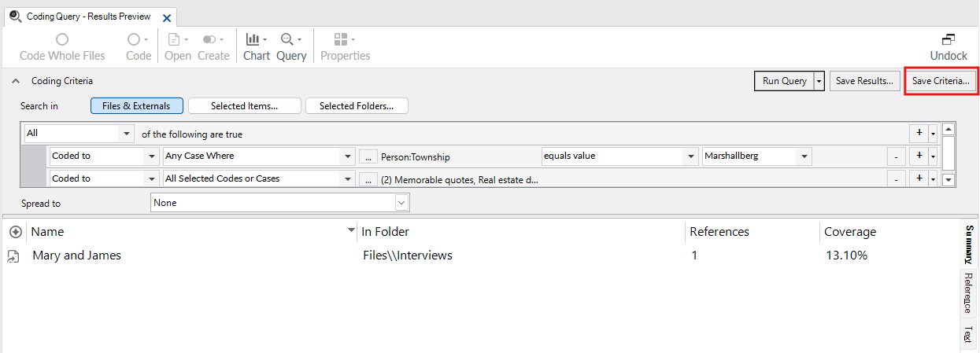Image resolution: width=980 pixels, height=353 pixels.
Task: Open the All condition dropdown
Action: pos(128,134)
